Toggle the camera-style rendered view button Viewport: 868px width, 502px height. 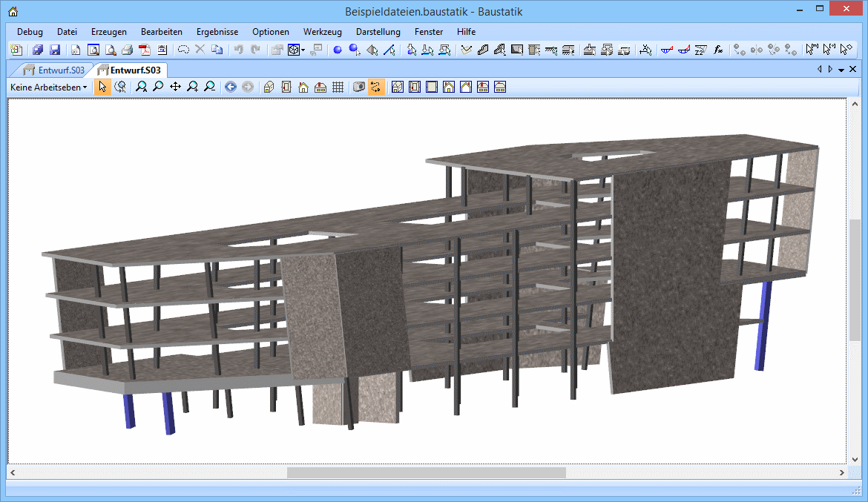[x=359, y=87]
